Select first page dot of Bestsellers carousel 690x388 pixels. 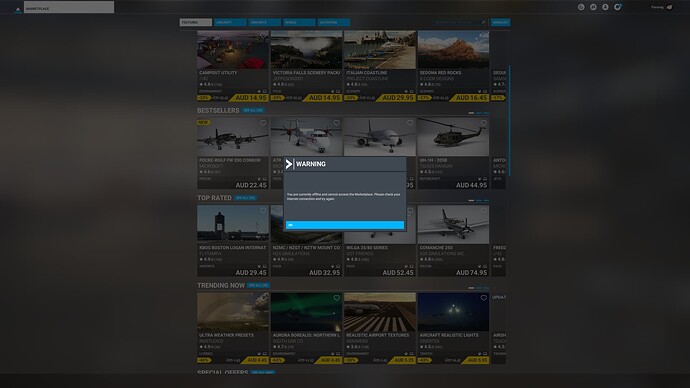[x=471, y=113]
